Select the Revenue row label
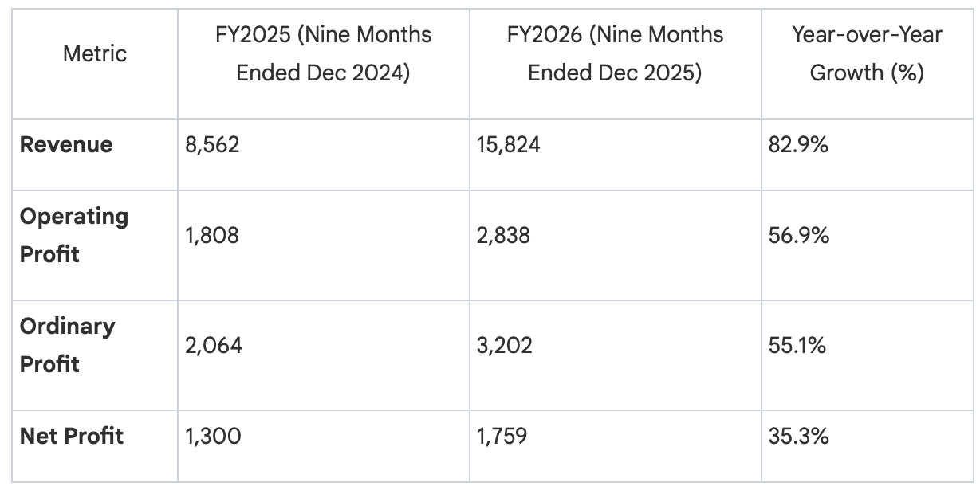The height and width of the screenshot is (490, 980). [66, 145]
